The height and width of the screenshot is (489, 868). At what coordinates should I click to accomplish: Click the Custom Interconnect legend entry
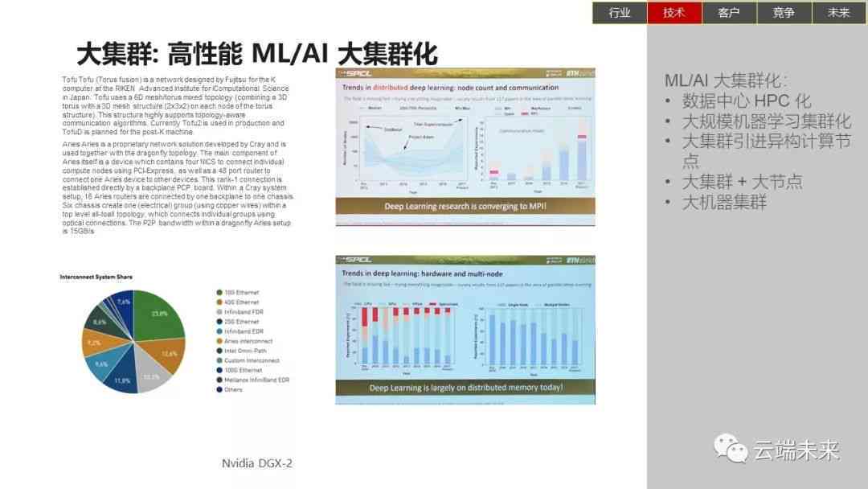[248, 360]
